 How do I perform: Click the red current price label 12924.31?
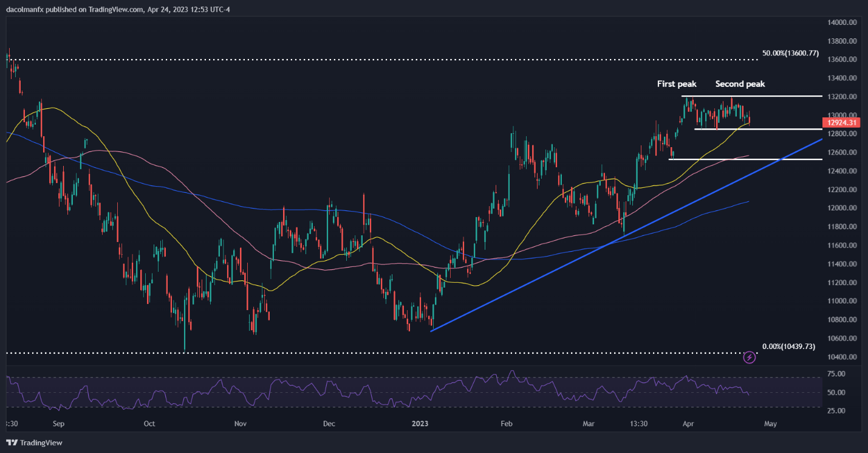842,123
